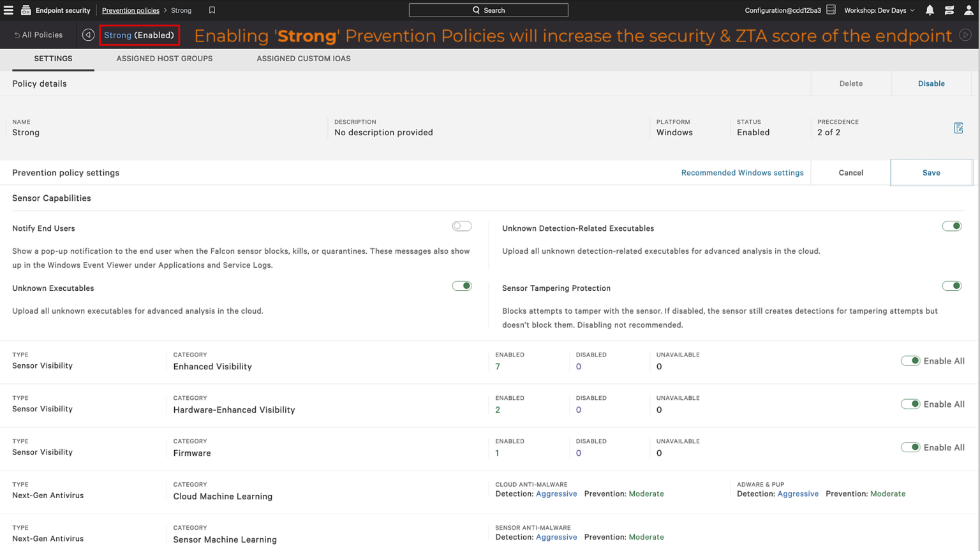
Task: Change Cloud Anti-Malware Detection from Aggressive
Action: pos(556,494)
